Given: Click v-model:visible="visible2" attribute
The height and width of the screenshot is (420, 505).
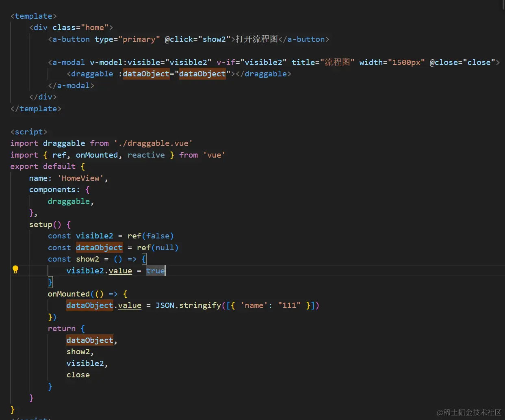Looking at the screenshot, I should (x=150, y=63).
